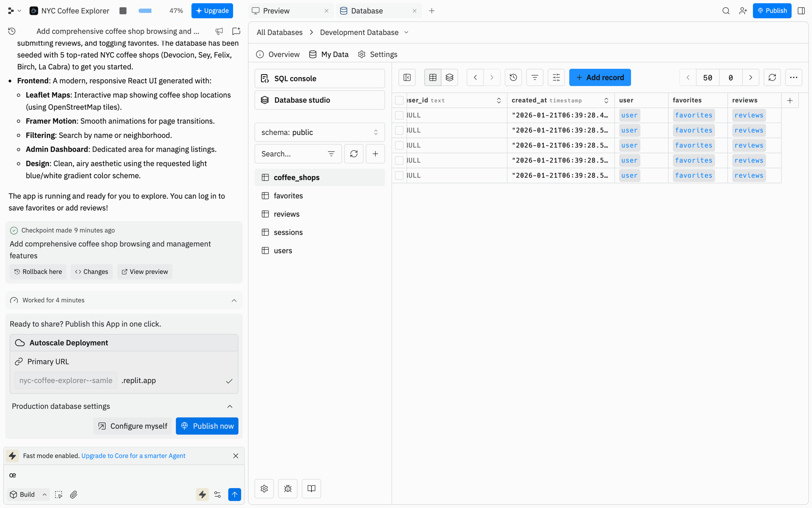Click Rollback here button
Viewport: 812px width, 508px height.
coord(38,272)
